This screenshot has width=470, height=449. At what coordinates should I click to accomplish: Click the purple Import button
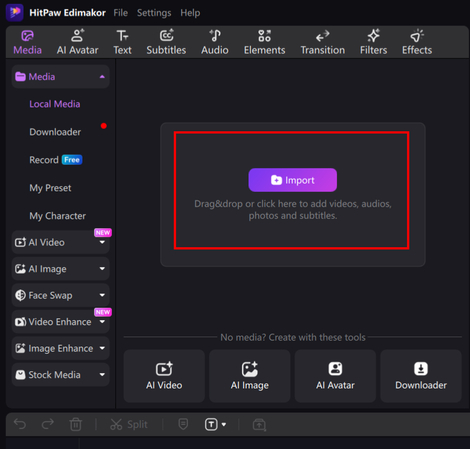[x=293, y=180]
